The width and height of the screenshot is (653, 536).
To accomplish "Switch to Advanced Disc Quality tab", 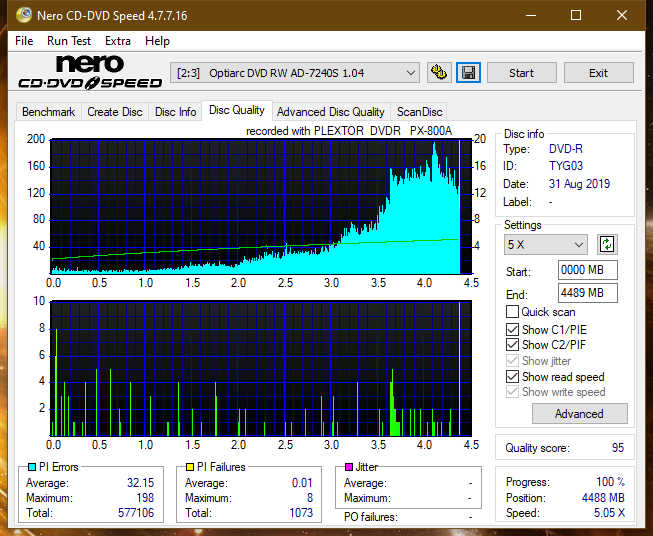I will [331, 112].
